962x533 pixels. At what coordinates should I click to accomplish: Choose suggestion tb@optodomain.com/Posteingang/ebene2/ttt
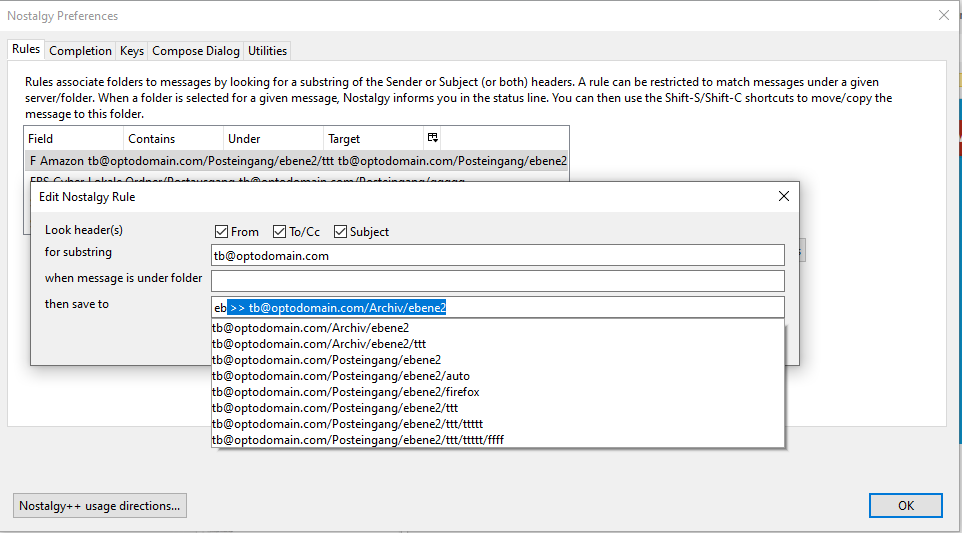[498, 408]
